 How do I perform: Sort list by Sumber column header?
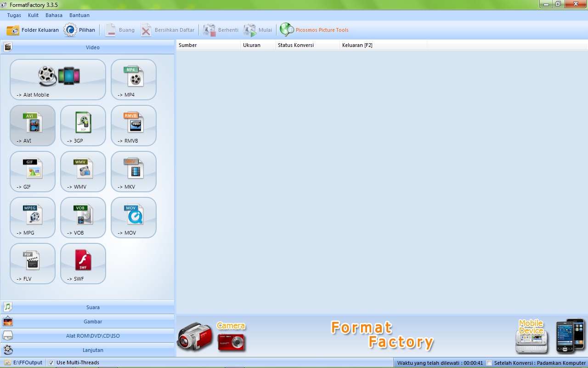[x=209, y=45]
